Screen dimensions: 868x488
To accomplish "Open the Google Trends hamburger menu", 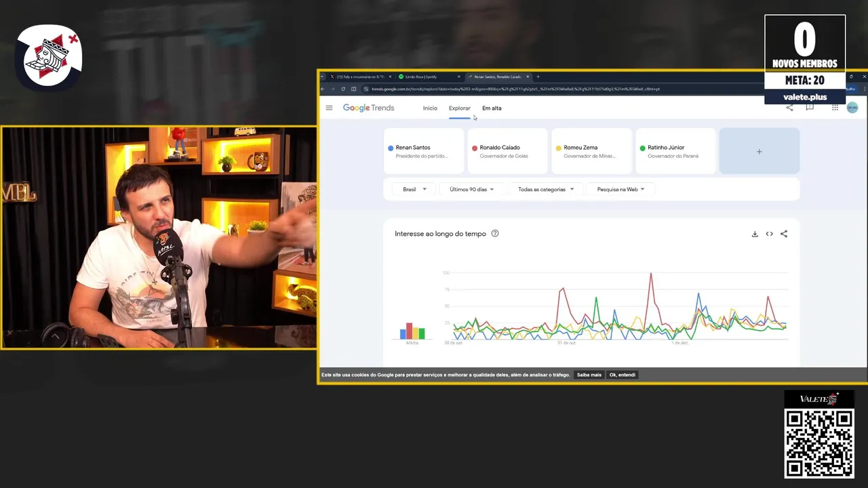I will [x=329, y=108].
